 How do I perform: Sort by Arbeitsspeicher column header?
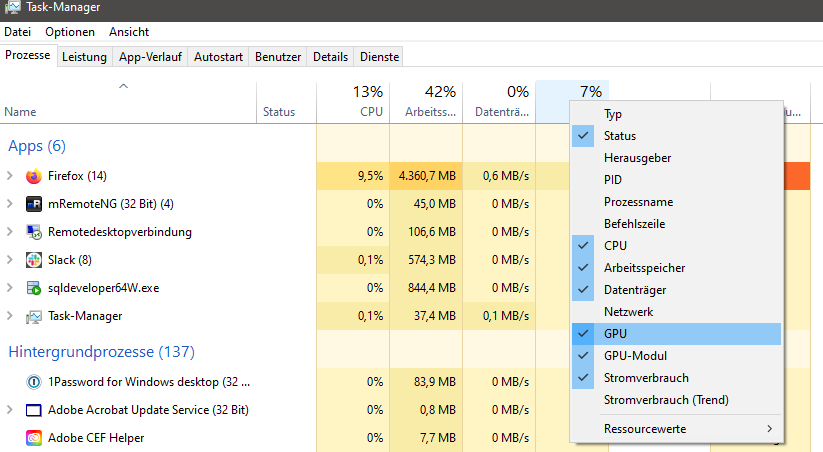click(x=427, y=102)
